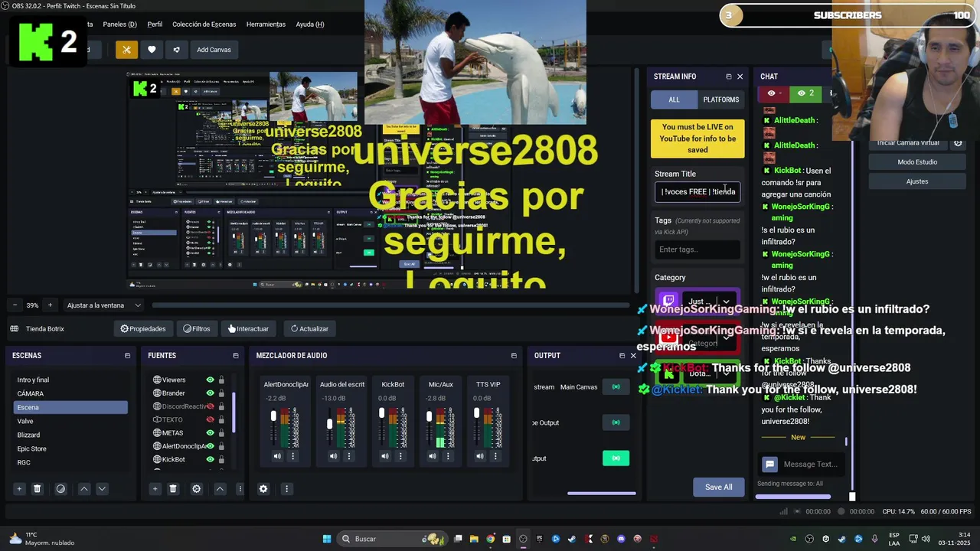Switch to the Platforms tab in Stream Info
Image resolution: width=980 pixels, height=551 pixels.
click(x=720, y=99)
